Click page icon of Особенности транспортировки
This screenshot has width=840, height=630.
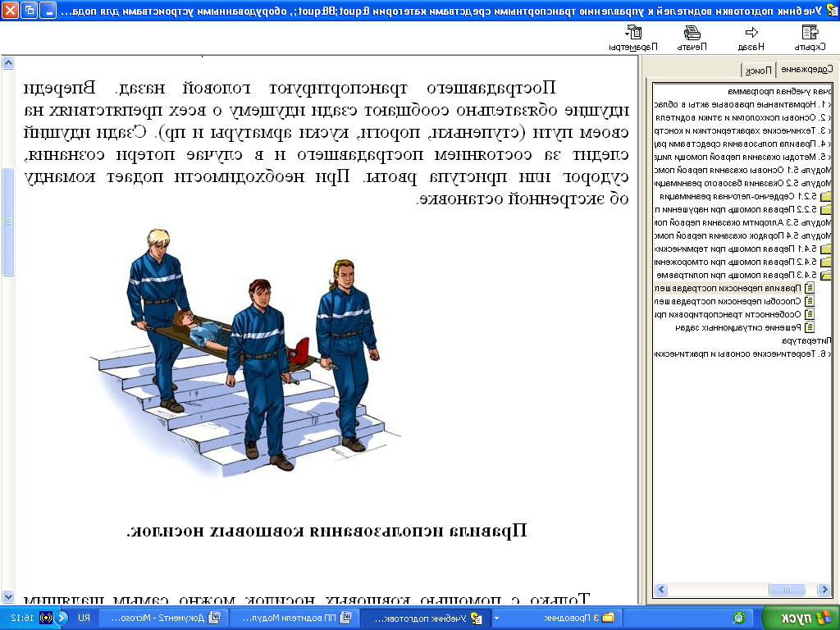(810, 314)
